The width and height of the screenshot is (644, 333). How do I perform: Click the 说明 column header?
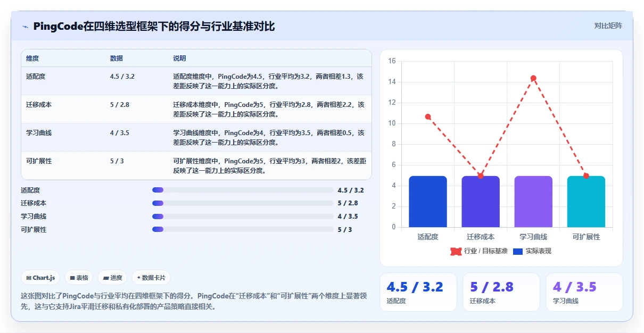[179, 59]
